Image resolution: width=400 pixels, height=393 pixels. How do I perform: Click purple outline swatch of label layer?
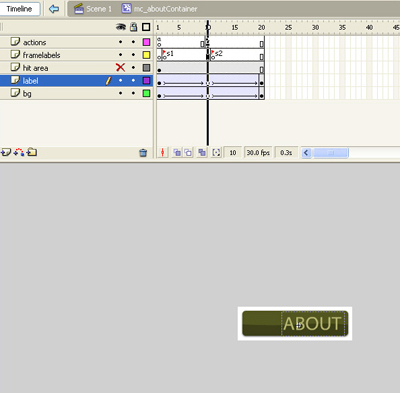pyautogui.click(x=146, y=80)
